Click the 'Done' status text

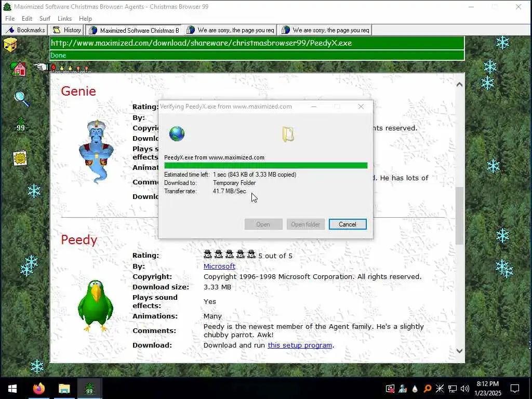[58, 55]
